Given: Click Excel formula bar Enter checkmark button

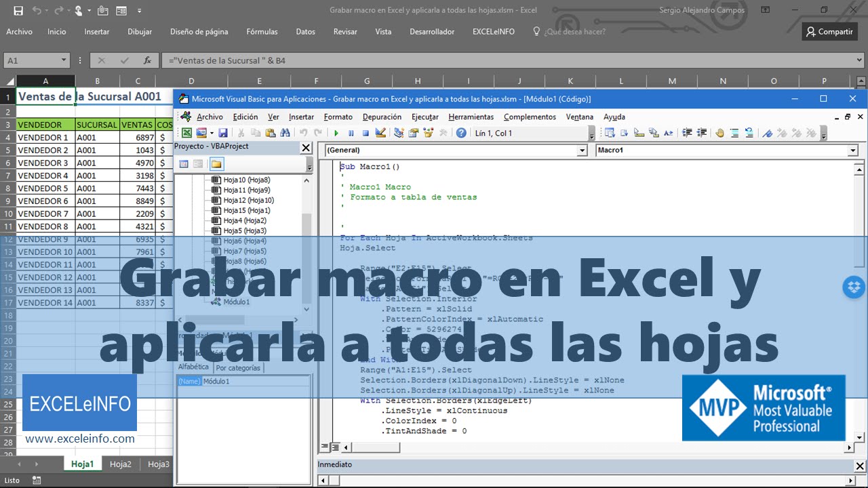Looking at the screenshot, I should pyautogui.click(x=124, y=60).
